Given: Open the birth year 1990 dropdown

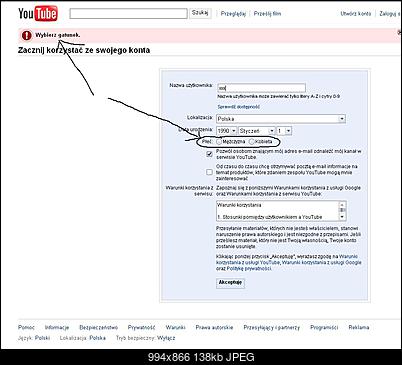Looking at the screenshot, I should tap(226, 131).
